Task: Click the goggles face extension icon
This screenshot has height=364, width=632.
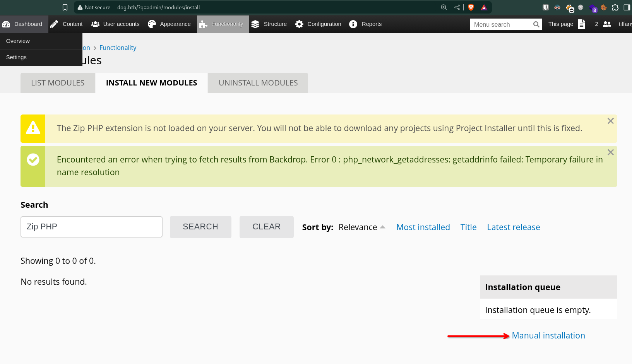Action: [557, 7]
